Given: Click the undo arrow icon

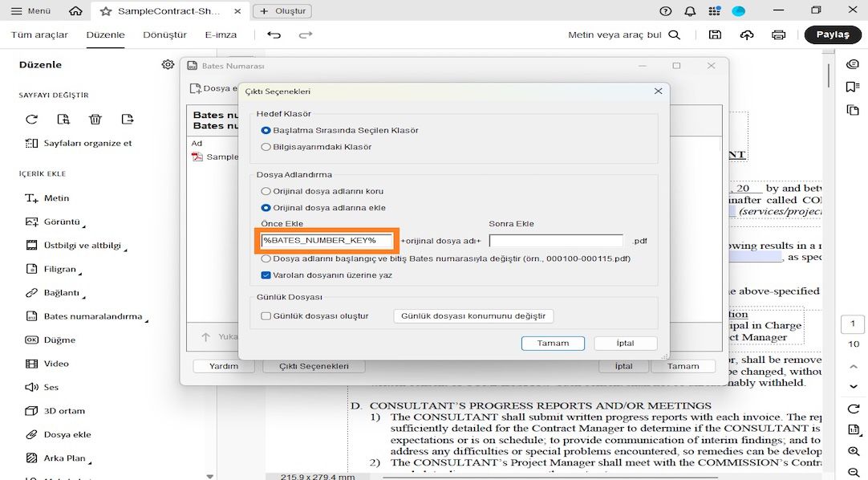Looking at the screenshot, I should (274, 35).
